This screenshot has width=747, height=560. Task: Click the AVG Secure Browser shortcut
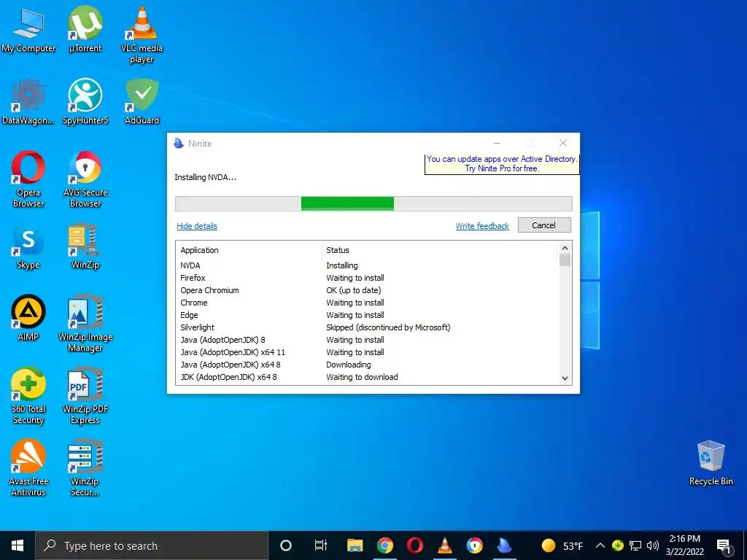pos(85,179)
